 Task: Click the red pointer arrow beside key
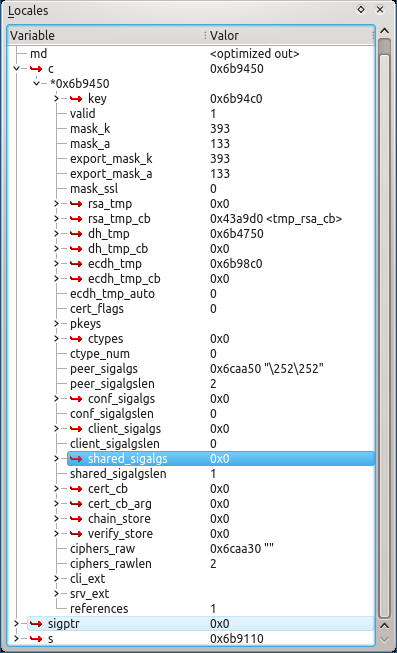(x=76, y=99)
